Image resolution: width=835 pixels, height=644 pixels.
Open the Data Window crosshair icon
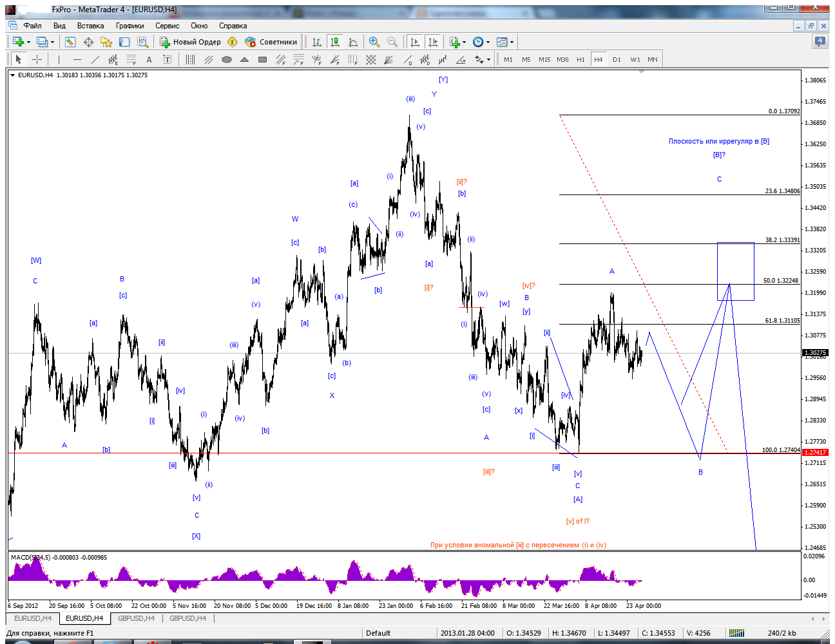tap(88, 42)
